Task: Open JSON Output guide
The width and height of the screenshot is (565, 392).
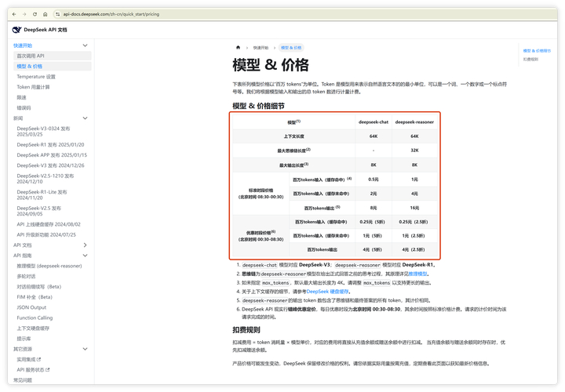Action: click(x=31, y=307)
